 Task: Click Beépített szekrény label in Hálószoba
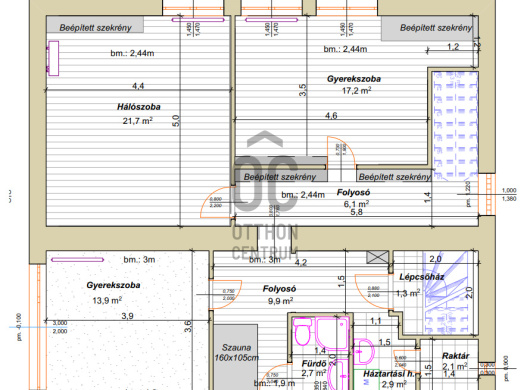(x=95, y=28)
